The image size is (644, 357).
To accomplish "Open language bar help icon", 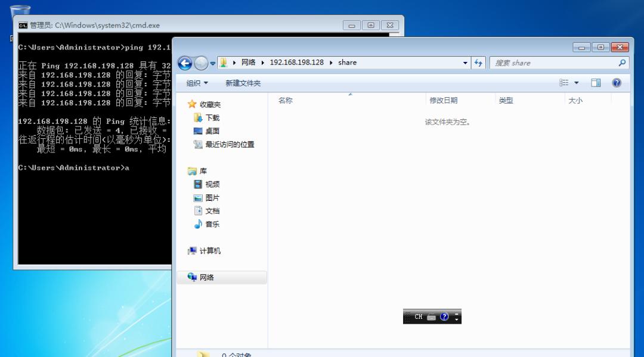I will (x=444, y=316).
